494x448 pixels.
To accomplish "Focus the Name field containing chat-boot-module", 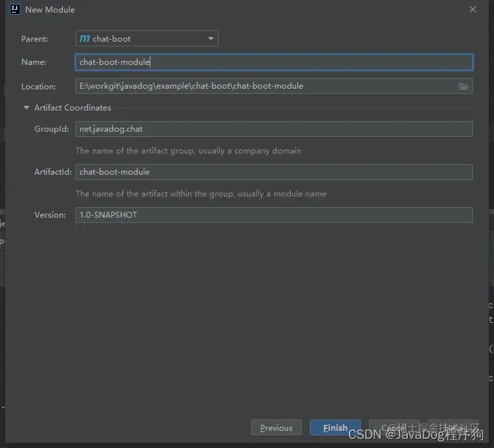I will (273, 62).
